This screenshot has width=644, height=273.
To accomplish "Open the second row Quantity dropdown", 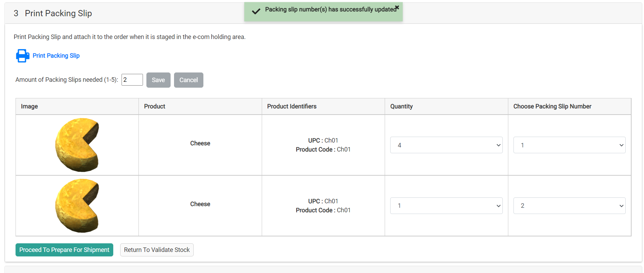I will pyautogui.click(x=446, y=206).
